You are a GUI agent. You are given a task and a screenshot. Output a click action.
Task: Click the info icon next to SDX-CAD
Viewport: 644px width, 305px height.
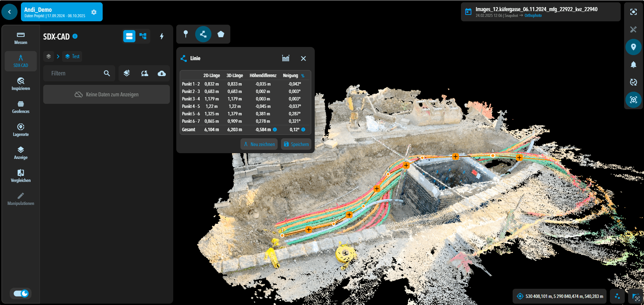click(75, 36)
